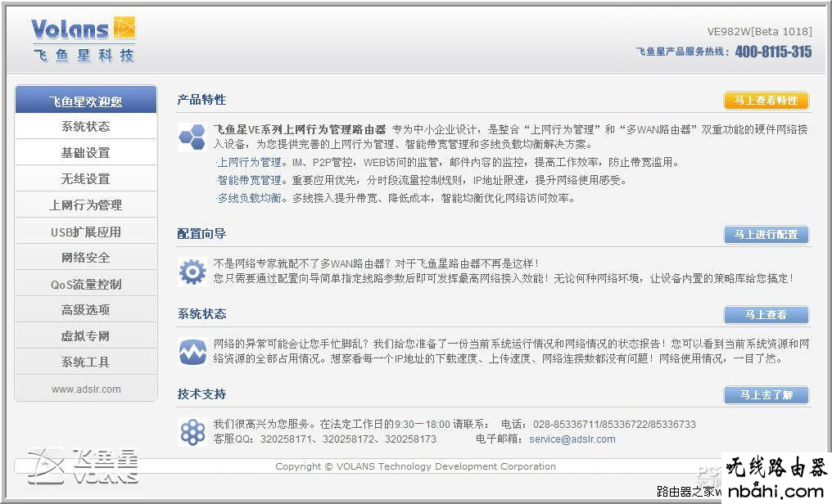
Task: Open the 飞鱼星欢迎您 menu item
Action: tap(86, 101)
